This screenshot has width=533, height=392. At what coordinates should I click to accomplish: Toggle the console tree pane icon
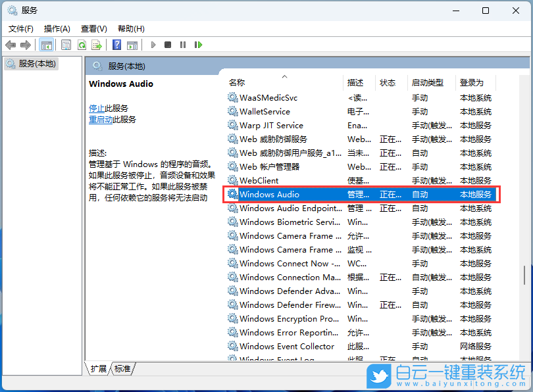[x=46, y=45]
